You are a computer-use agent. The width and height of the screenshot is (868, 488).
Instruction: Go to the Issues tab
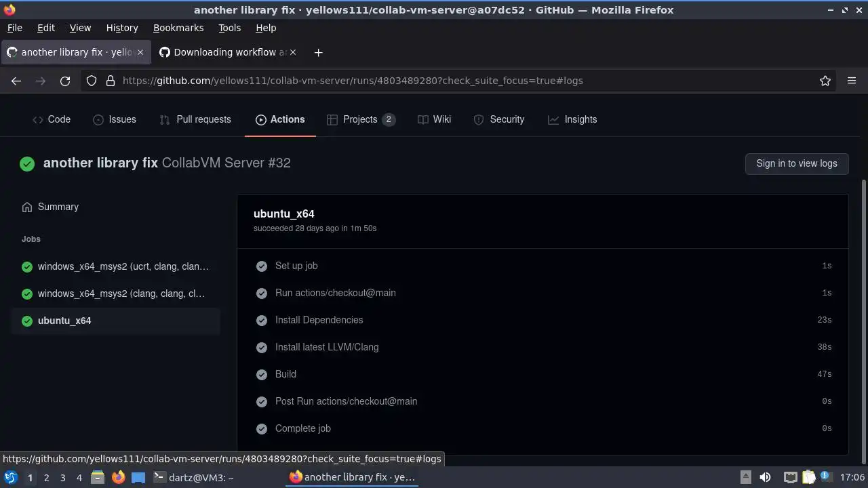115,119
